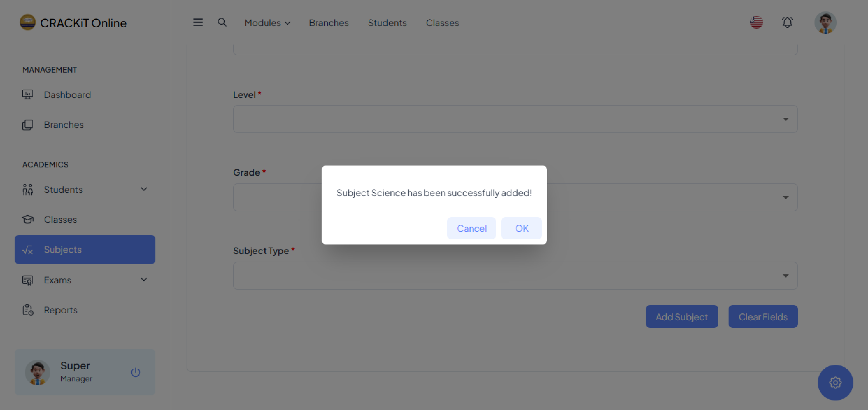868x410 pixels.
Task: Open Reports in the sidebar
Action: (61, 310)
